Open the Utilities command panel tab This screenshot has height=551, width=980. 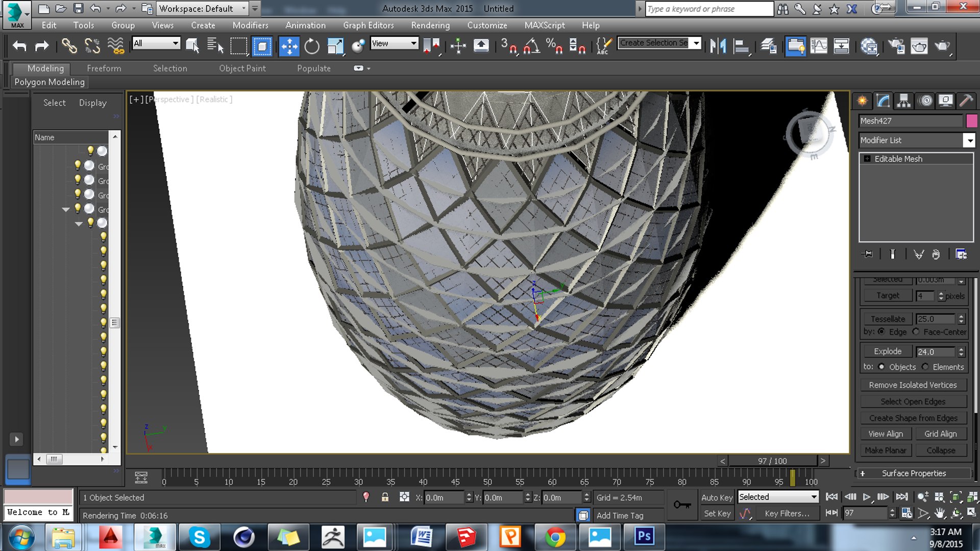tap(966, 101)
